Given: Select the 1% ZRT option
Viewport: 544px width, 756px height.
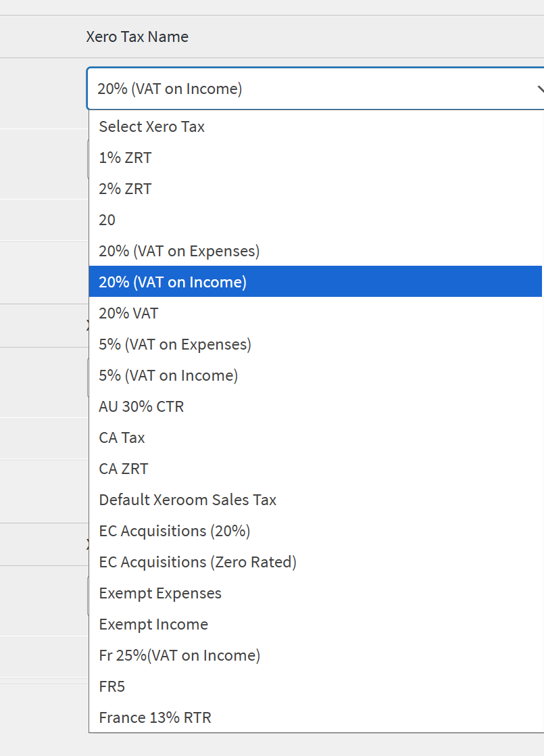Looking at the screenshot, I should click(x=126, y=158).
